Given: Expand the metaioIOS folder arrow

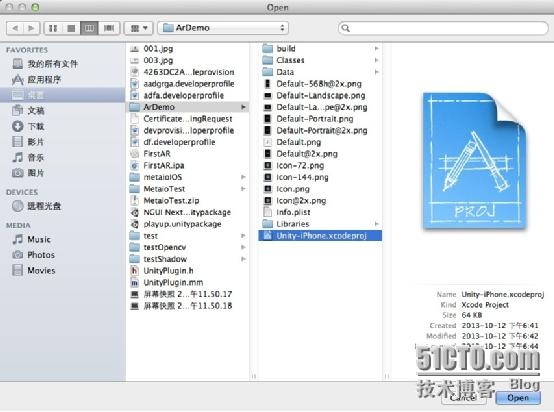Looking at the screenshot, I should pos(243,177).
